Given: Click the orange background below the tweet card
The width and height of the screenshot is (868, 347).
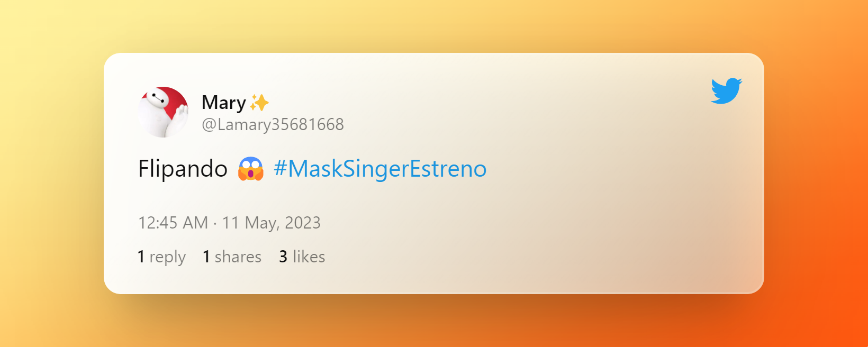Looking at the screenshot, I should [434, 323].
